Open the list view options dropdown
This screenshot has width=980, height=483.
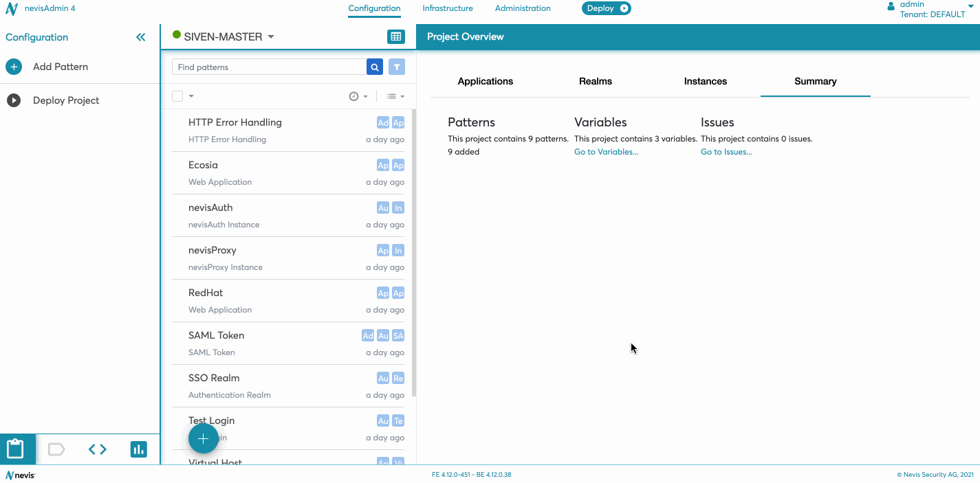click(395, 97)
